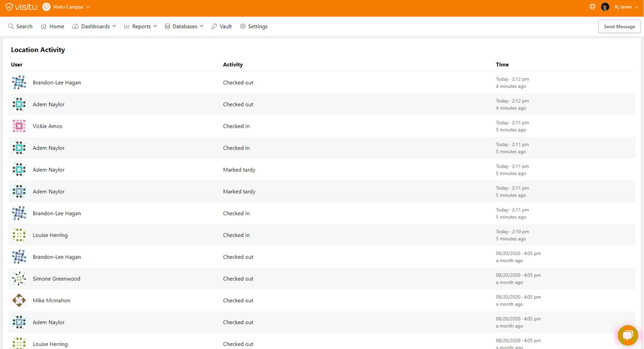The image size is (644, 349).
Task: Open the globe language icon
Action: click(592, 7)
